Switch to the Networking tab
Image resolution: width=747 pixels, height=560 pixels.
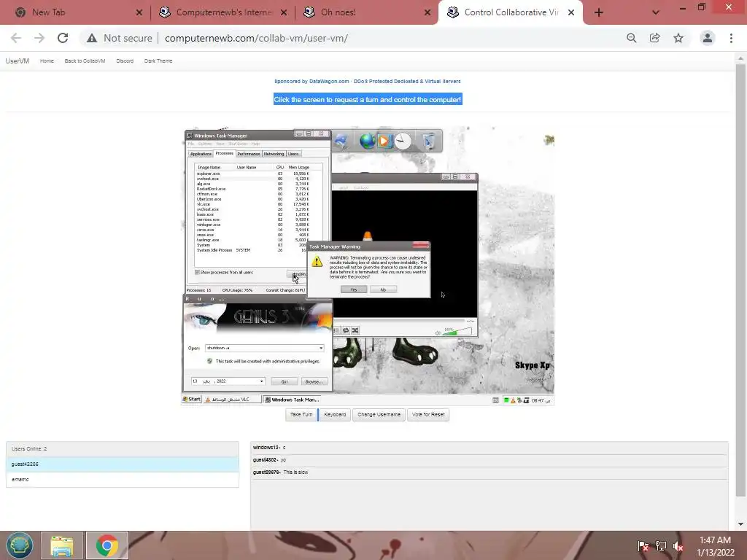274,154
